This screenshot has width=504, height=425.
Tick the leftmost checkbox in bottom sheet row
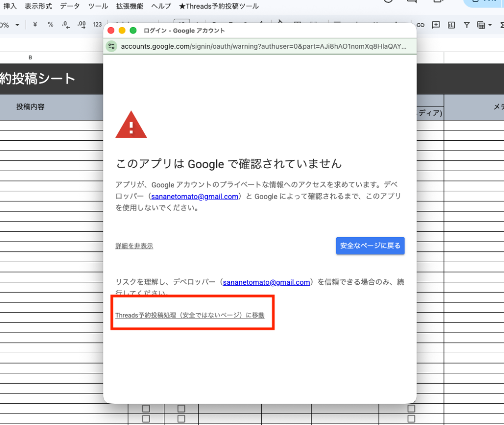pos(146,419)
